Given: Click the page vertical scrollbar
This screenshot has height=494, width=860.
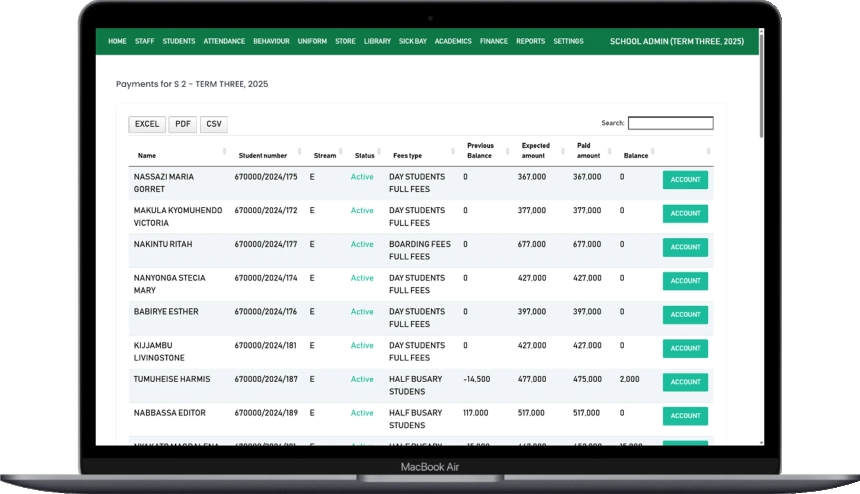Looking at the screenshot, I should [x=761, y=85].
